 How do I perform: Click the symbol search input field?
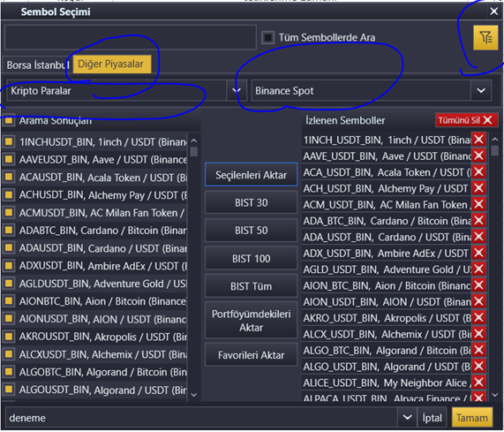pos(131,37)
